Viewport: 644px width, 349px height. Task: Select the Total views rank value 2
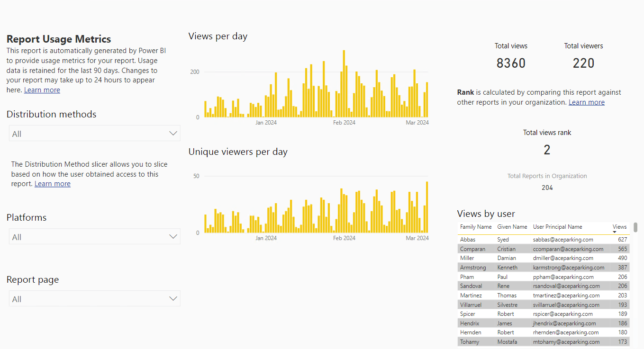click(x=547, y=150)
